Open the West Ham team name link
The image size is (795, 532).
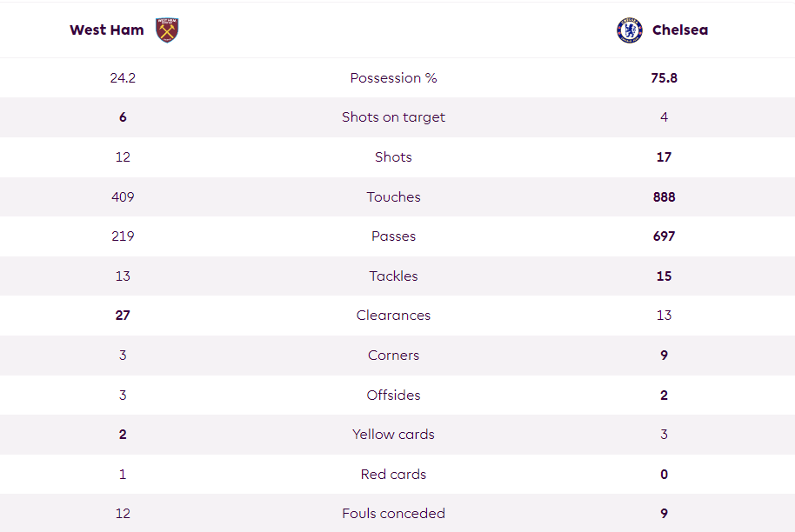(x=107, y=30)
